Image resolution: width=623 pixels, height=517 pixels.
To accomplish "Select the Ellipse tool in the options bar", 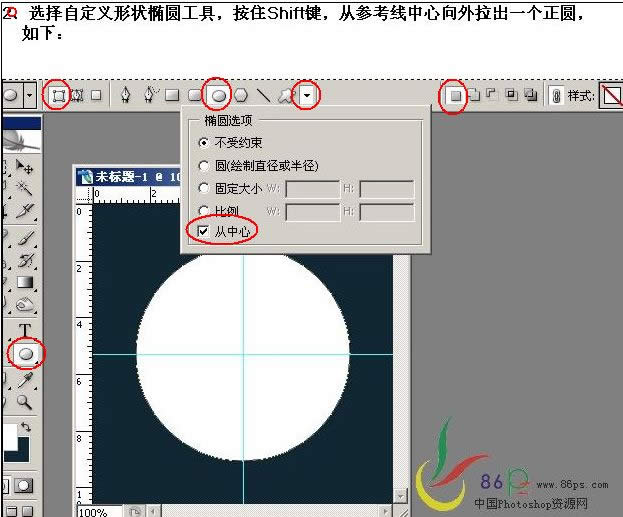I will click(x=218, y=95).
